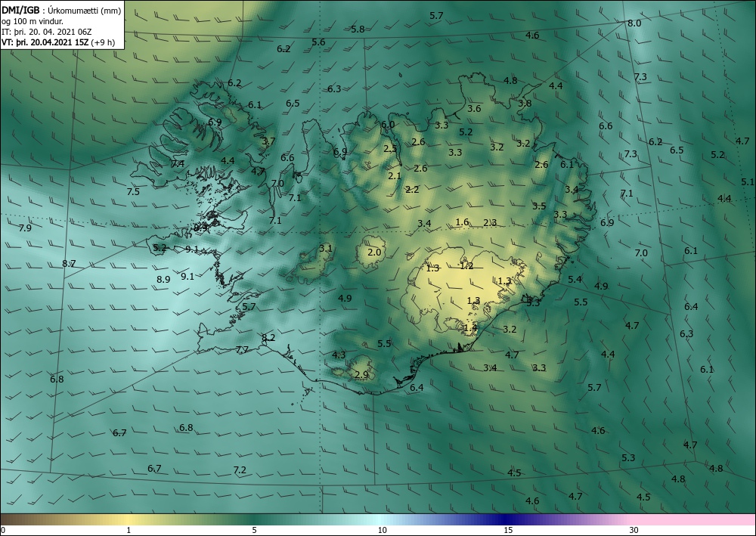Screen dimensions: 756x536
Task: Click the map value "7.2"
Action: [240, 469]
